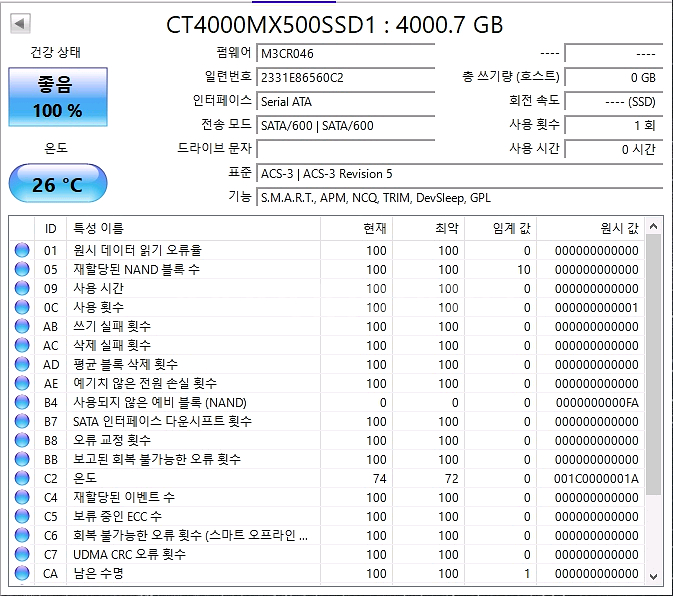Click the empty 드라이브 문자 field
The image size is (673, 596).
(x=346, y=149)
